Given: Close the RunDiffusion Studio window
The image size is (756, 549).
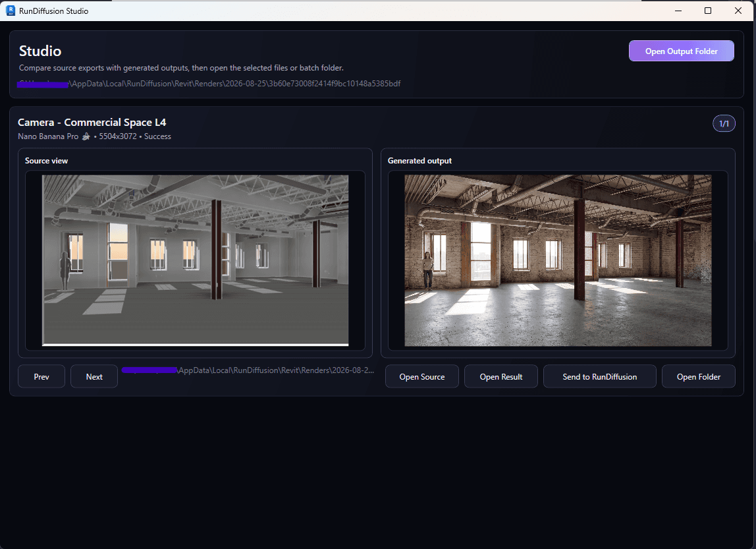Looking at the screenshot, I should click(738, 11).
